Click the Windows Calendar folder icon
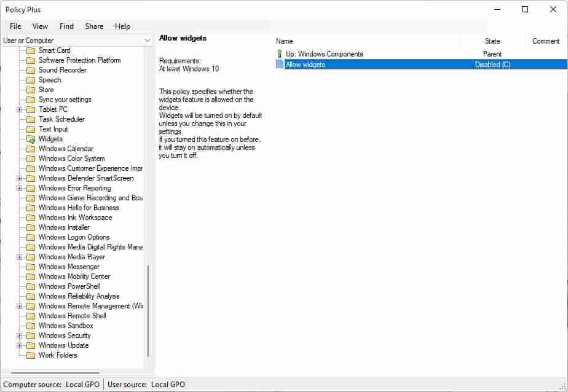This screenshot has height=392, width=568. click(31, 149)
